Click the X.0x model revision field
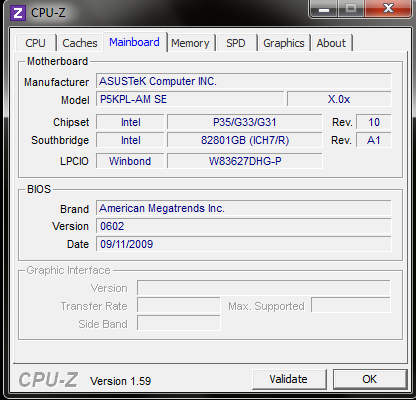The height and width of the screenshot is (400, 416). click(x=339, y=99)
